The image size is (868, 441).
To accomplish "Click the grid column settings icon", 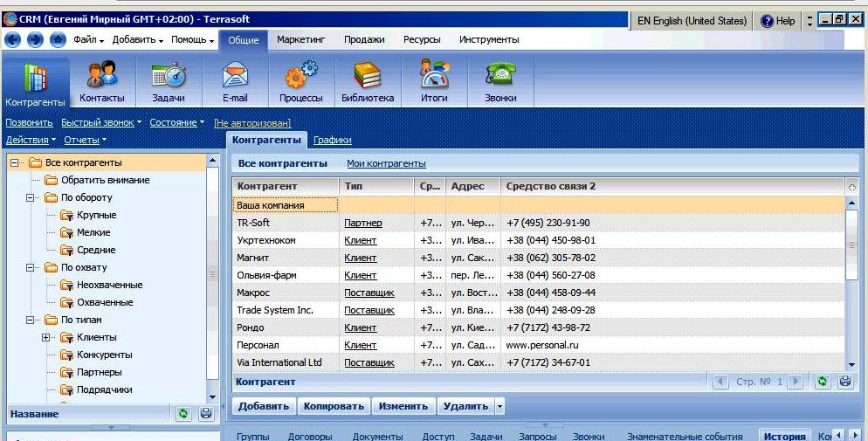I will click(852, 187).
